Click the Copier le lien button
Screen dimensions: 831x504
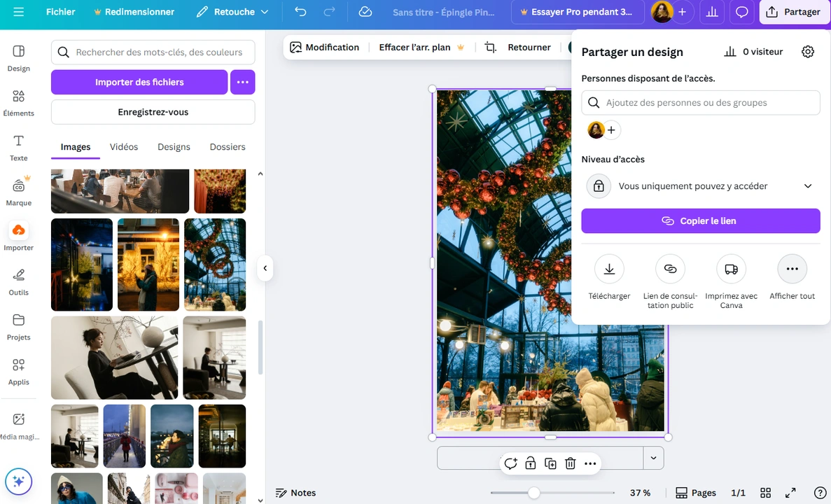[x=700, y=220]
